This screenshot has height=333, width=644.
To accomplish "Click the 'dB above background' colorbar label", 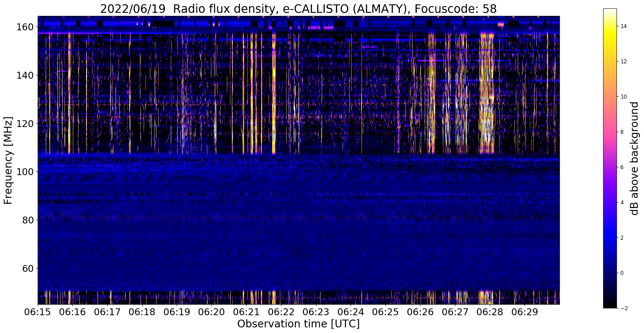I will point(634,159).
